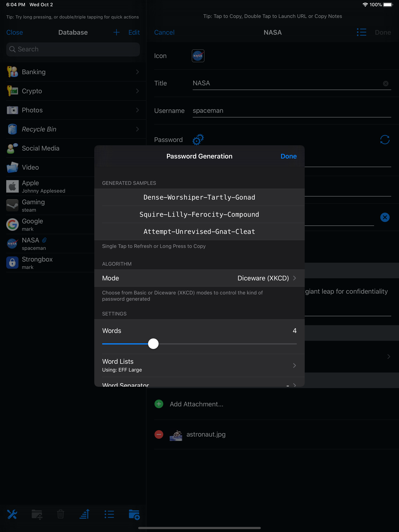Expand the Word Lists setting
Screen dimensions: 399x532
(199, 365)
